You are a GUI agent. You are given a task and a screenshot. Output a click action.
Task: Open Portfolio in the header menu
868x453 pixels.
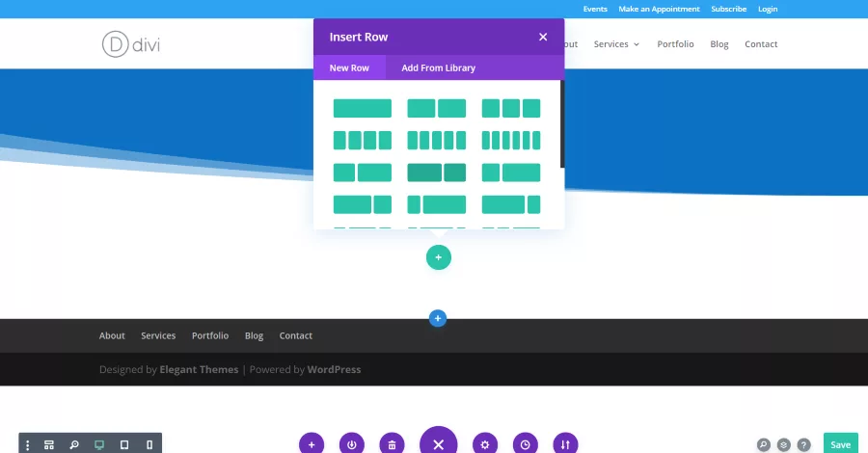(x=675, y=43)
